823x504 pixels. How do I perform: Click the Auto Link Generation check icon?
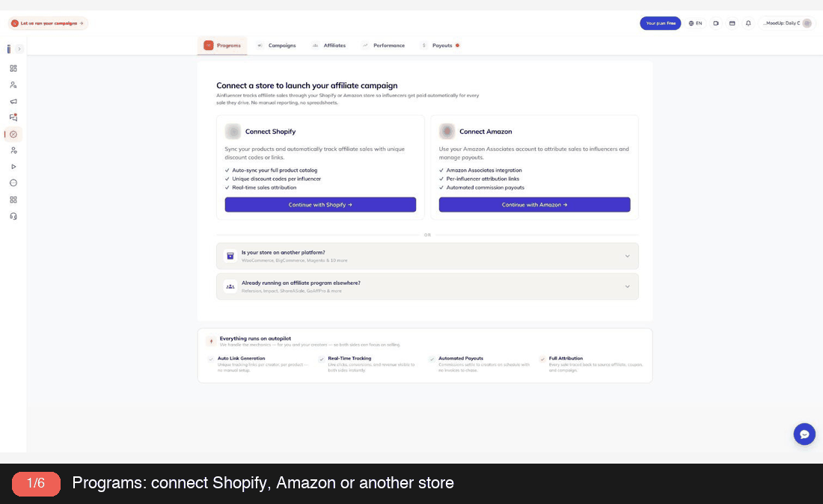point(211,359)
